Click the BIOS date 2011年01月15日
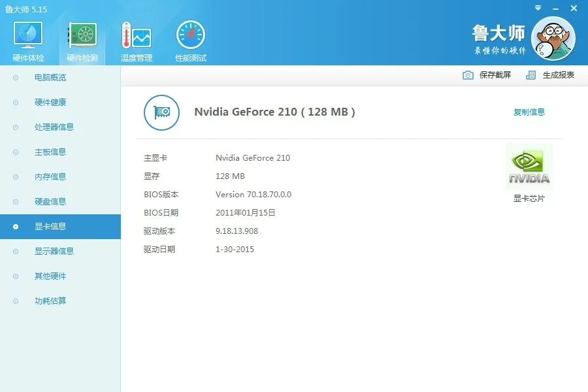 tap(245, 213)
